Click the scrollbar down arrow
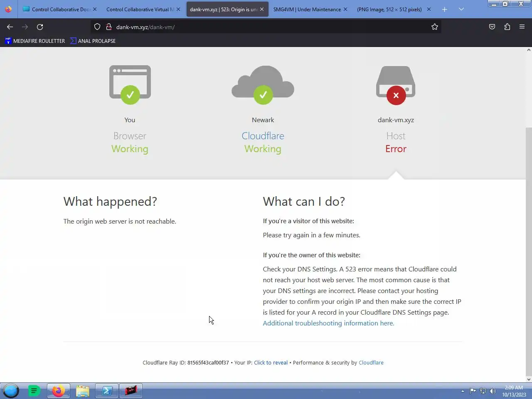 pos(529,379)
